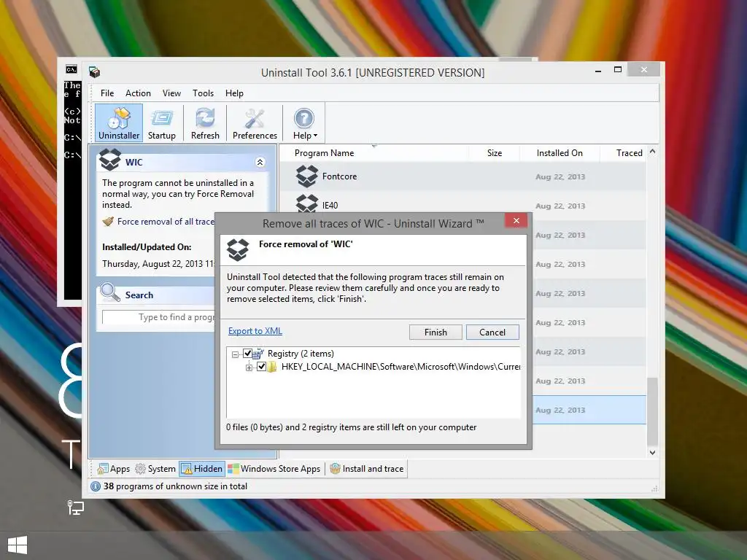Open the Help menu

click(234, 93)
